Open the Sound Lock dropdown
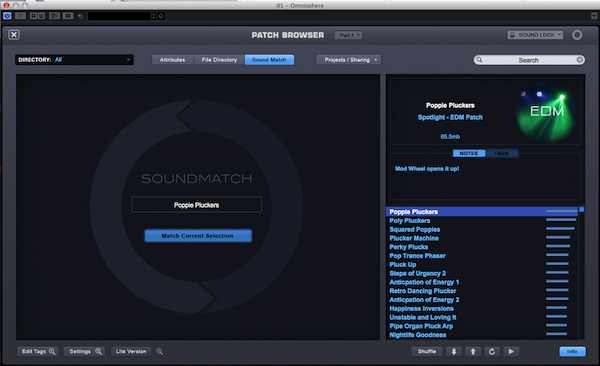Screen dimensions: 600x366 tap(535, 35)
